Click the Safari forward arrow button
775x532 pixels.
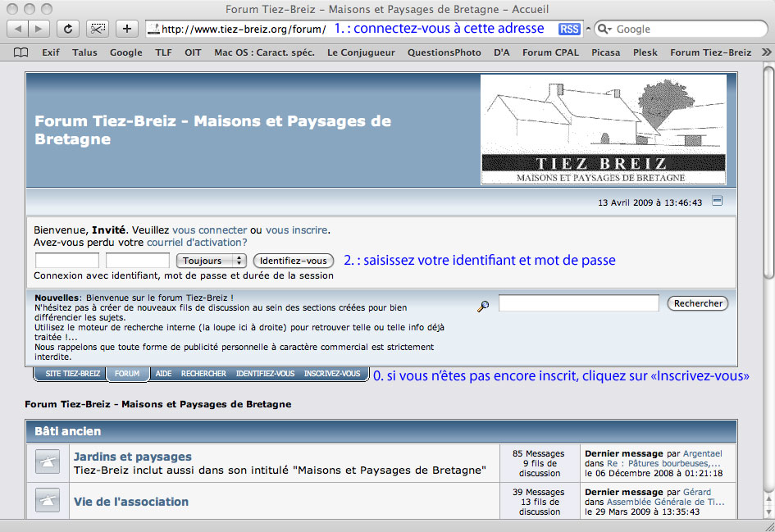coord(39,29)
